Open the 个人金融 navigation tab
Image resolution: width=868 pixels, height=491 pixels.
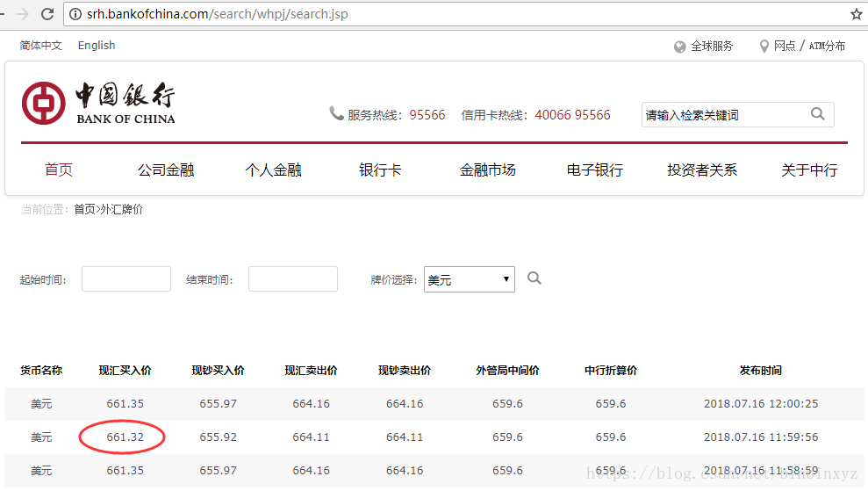pos(274,170)
